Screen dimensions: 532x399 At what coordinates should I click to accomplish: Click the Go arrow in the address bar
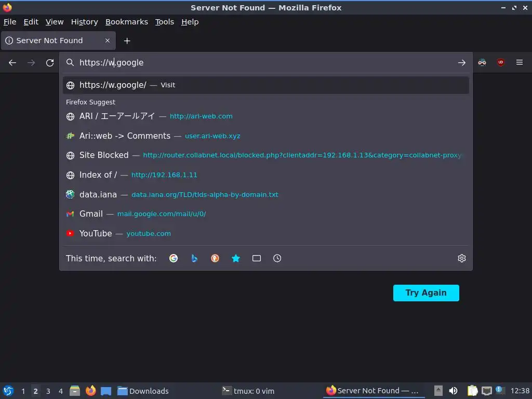tap(461, 63)
